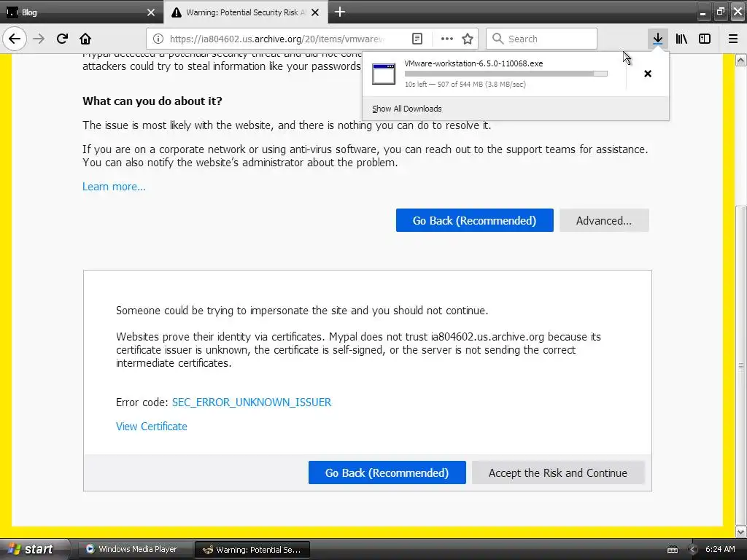This screenshot has height=560, width=747.
Task: Click the 6:24 AM clock
Action: (720, 549)
